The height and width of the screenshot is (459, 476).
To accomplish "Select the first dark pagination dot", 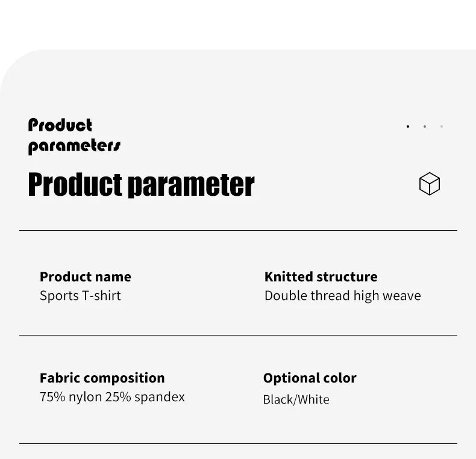I will pos(408,126).
